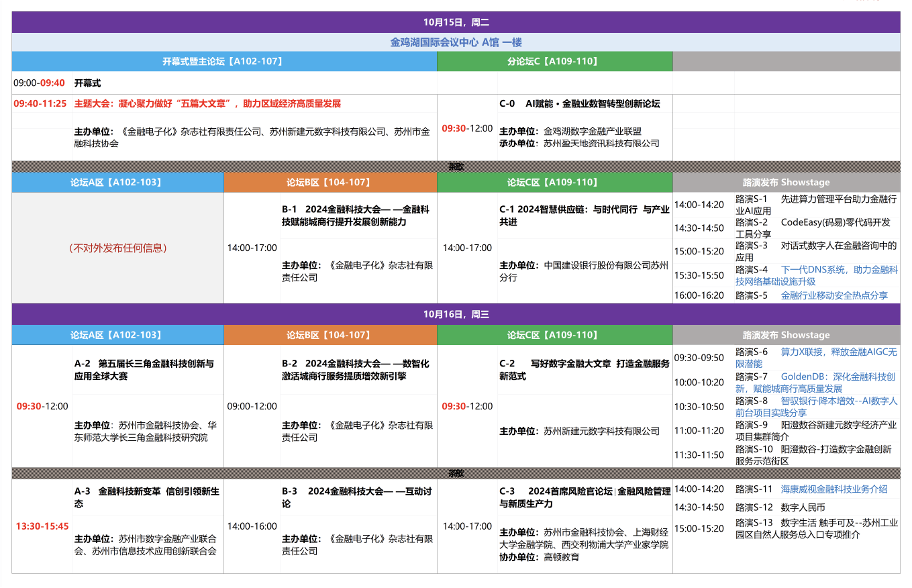The image size is (912, 588).
Task: Select the 10月15日 周二 date header
Action: point(456,22)
